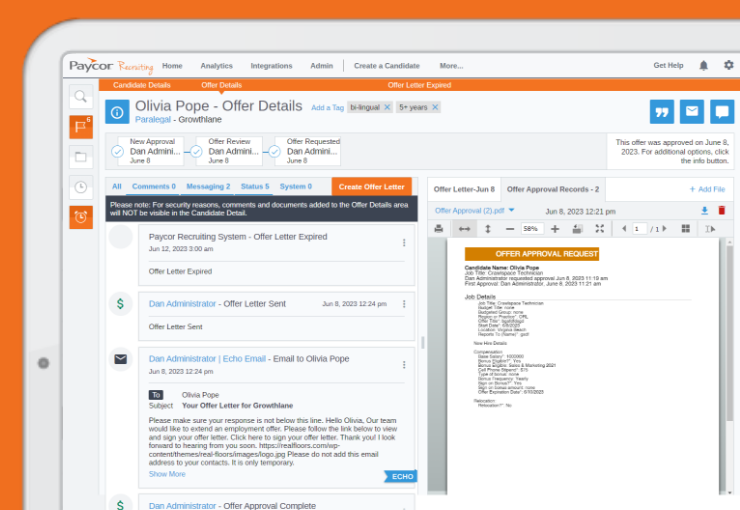The width and height of the screenshot is (740, 510).
Task: Open the search icon in left sidebar
Action: coord(81,97)
